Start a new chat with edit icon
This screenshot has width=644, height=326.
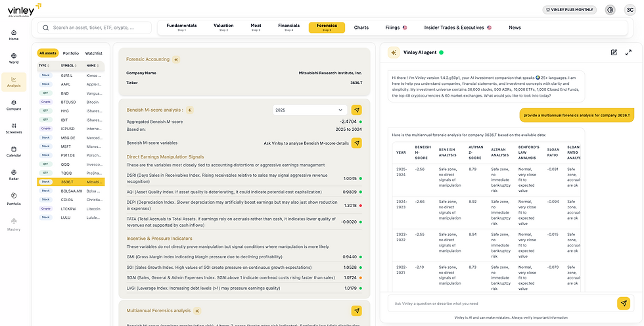tap(614, 52)
